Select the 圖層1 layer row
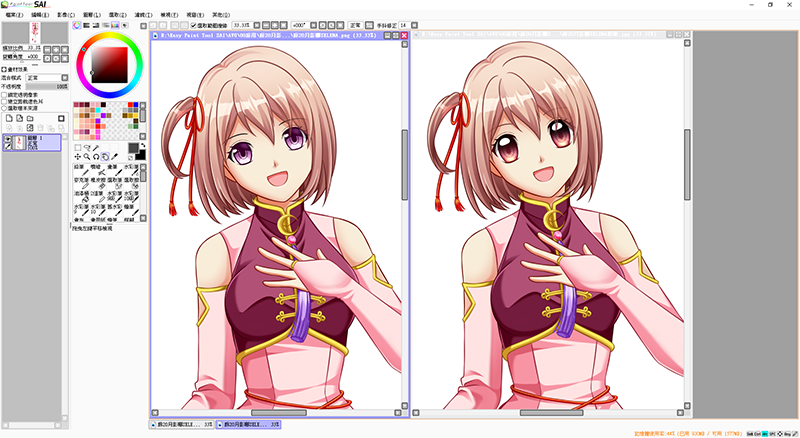Viewport: 800px width, 438px height. (x=32, y=142)
